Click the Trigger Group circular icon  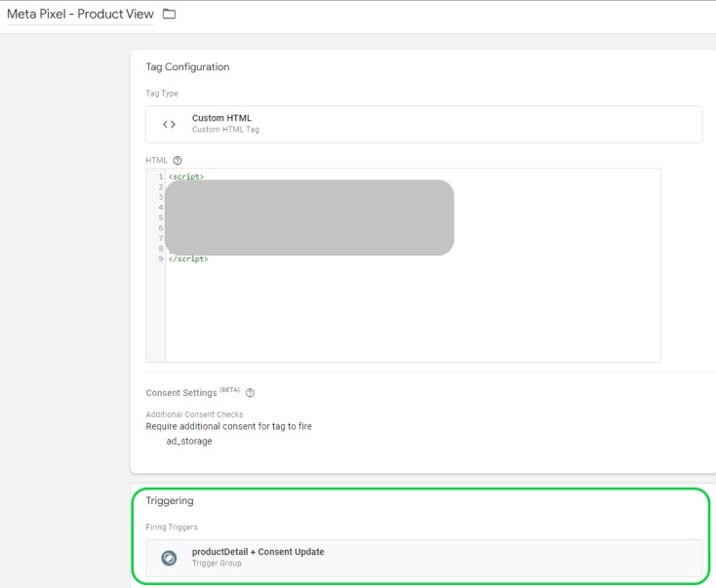point(169,558)
